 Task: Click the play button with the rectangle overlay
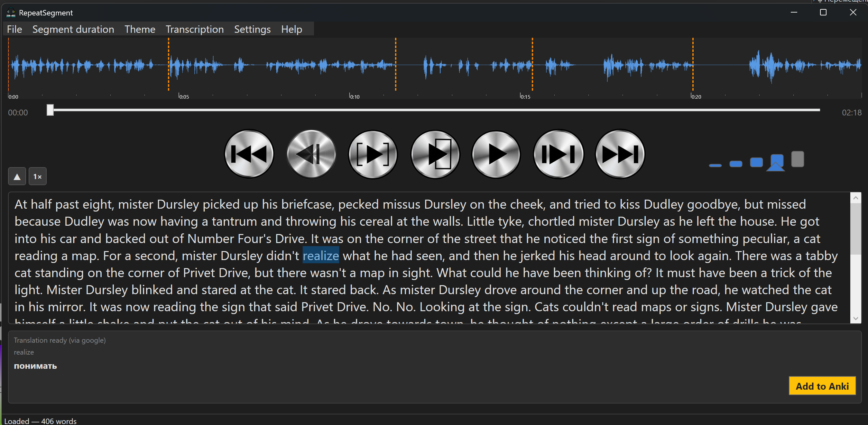[435, 154]
